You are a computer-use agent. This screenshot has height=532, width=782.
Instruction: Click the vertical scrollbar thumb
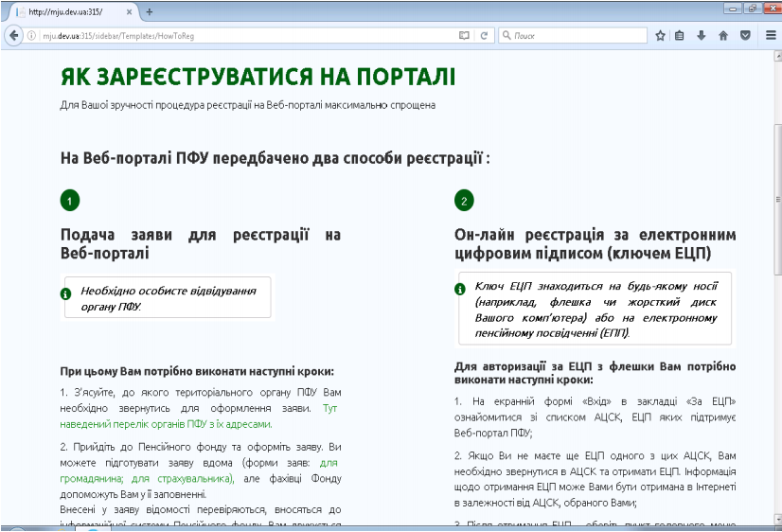(777, 199)
